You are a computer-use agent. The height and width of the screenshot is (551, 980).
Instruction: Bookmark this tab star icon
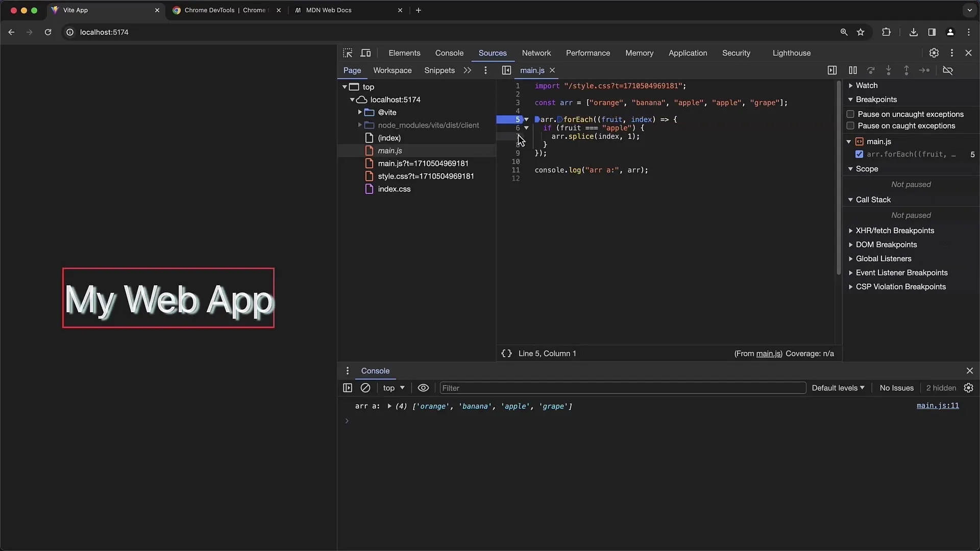point(861,32)
